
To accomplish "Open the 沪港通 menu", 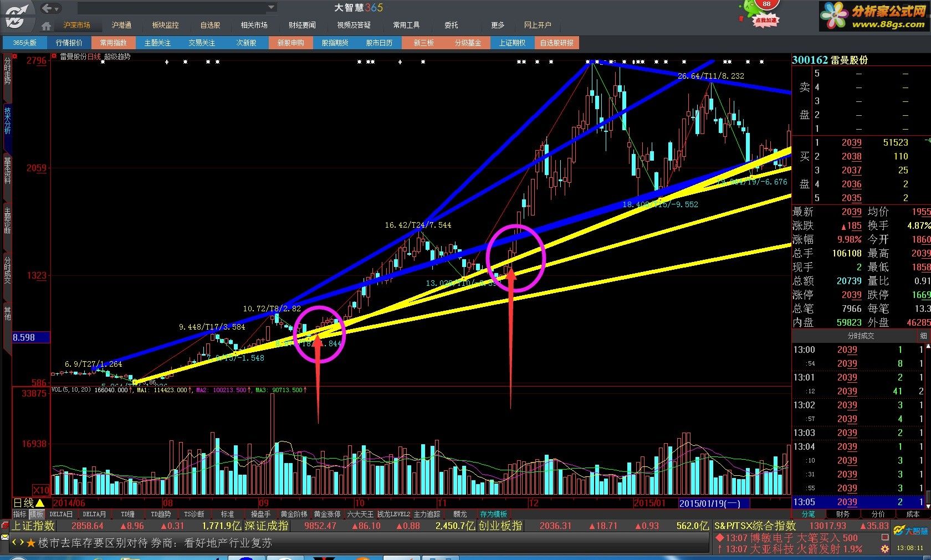I will 121,25.
